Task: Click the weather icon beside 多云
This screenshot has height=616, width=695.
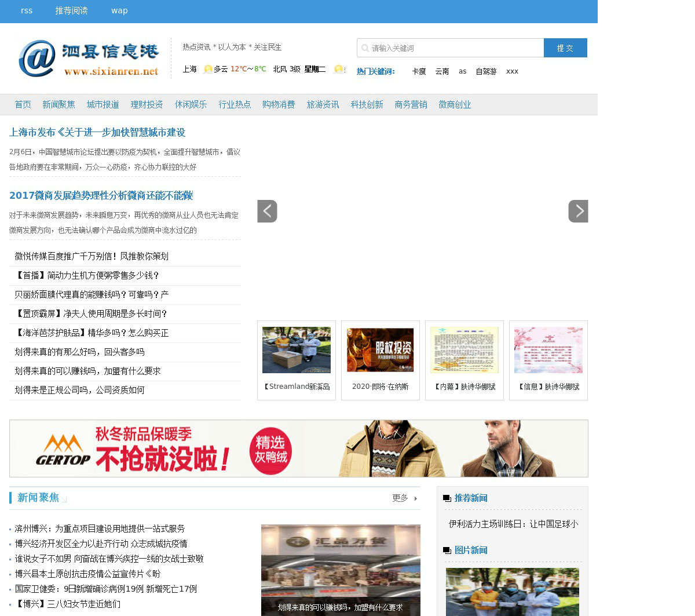Action: pos(208,69)
